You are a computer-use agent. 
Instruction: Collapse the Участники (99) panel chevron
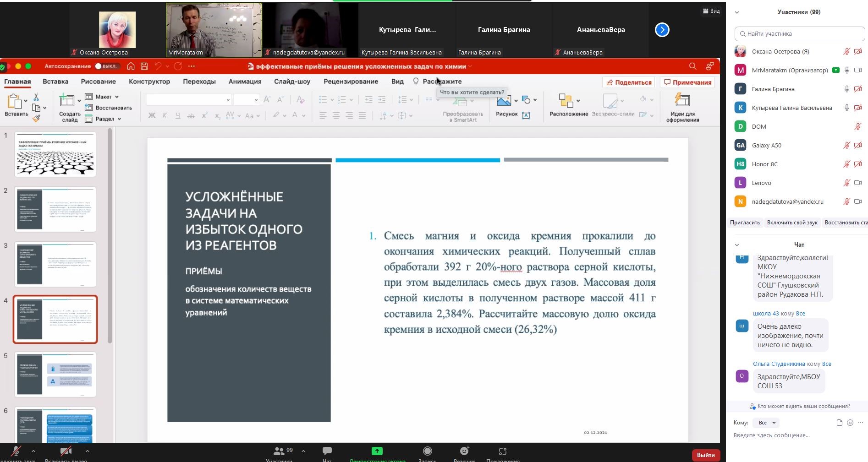pyautogui.click(x=737, y=12)
